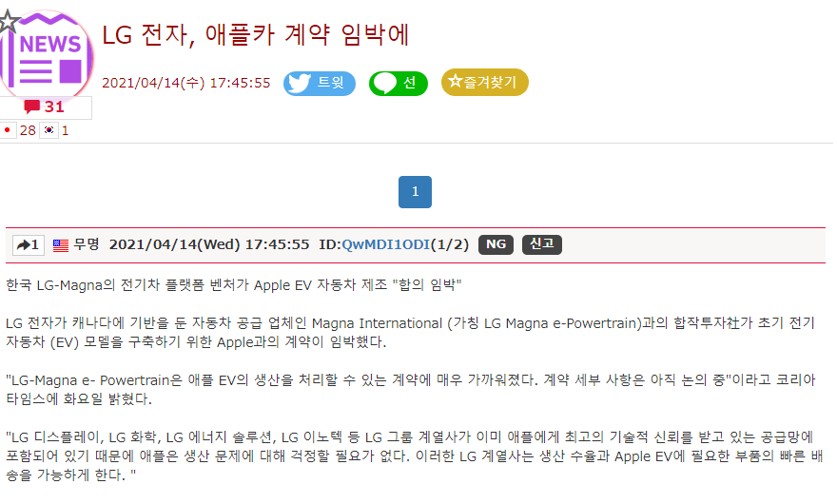Select the South Korea flag with count 1
This screenshot has width=837, height=504.
click(49, 130)
